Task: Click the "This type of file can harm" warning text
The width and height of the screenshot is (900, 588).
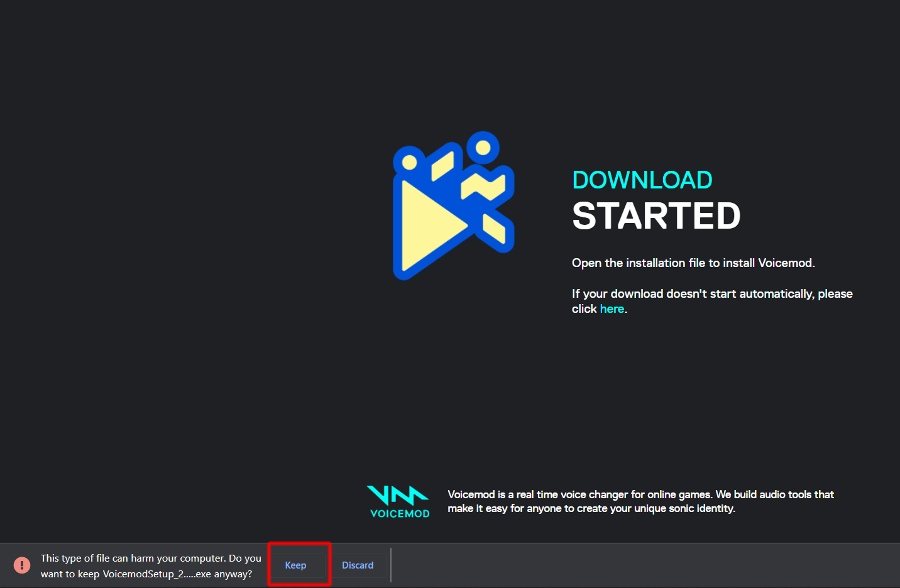Action: click(x=151, y=566)
